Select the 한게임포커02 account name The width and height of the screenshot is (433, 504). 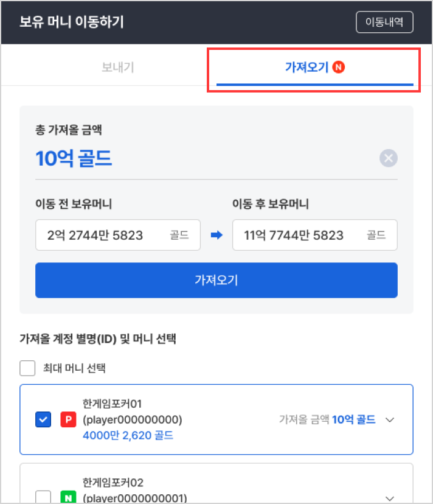click(113, 483)
